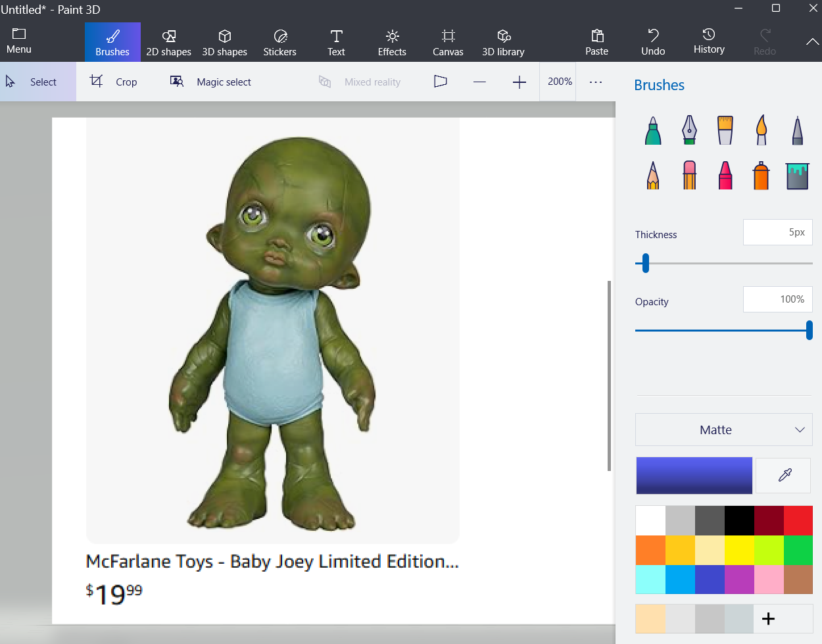Click Mixed reality
The height and width of the screenshot is (644, 822).
pyautogui.click(x=360, y=82)
